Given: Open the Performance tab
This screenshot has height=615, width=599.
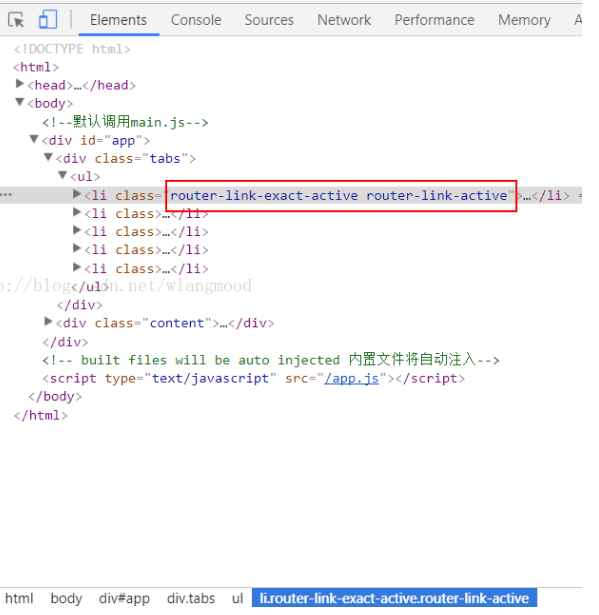Looking at the screenshot, I should (x=434, y=20).
